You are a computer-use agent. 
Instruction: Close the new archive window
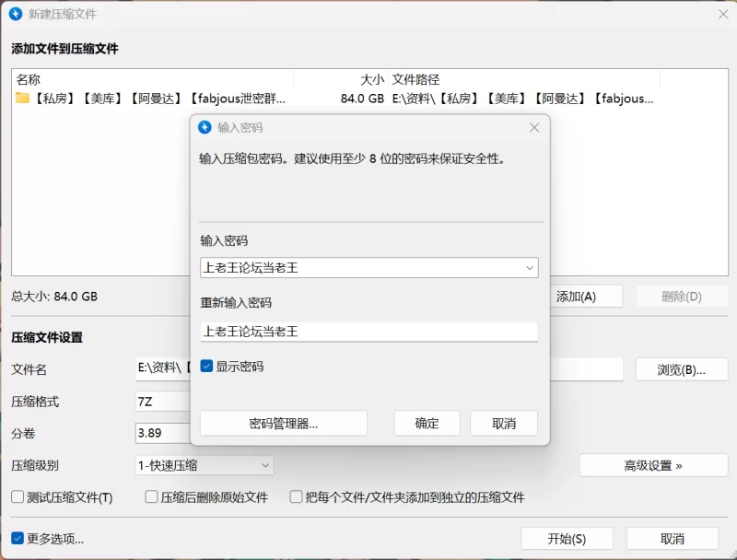[723, 14]
